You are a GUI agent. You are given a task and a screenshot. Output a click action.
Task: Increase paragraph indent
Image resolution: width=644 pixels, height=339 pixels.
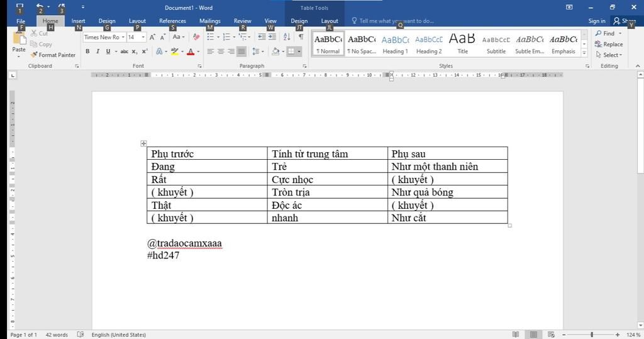272,37
